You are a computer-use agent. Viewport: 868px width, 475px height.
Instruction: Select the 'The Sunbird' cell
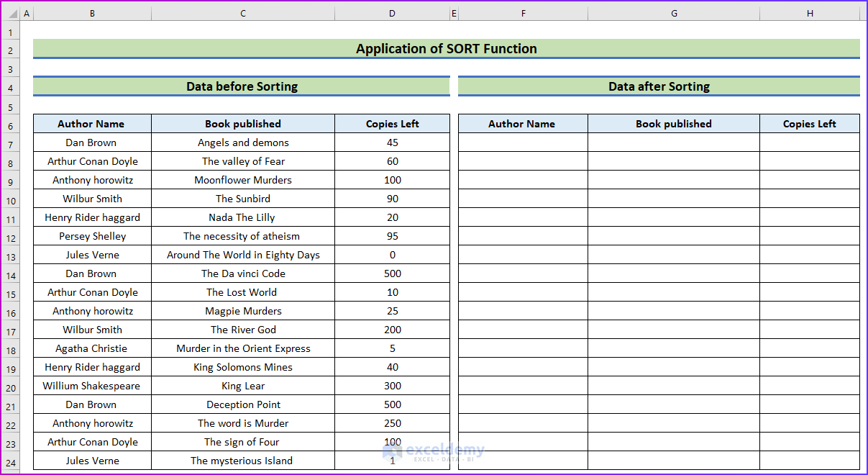[243, 199]
